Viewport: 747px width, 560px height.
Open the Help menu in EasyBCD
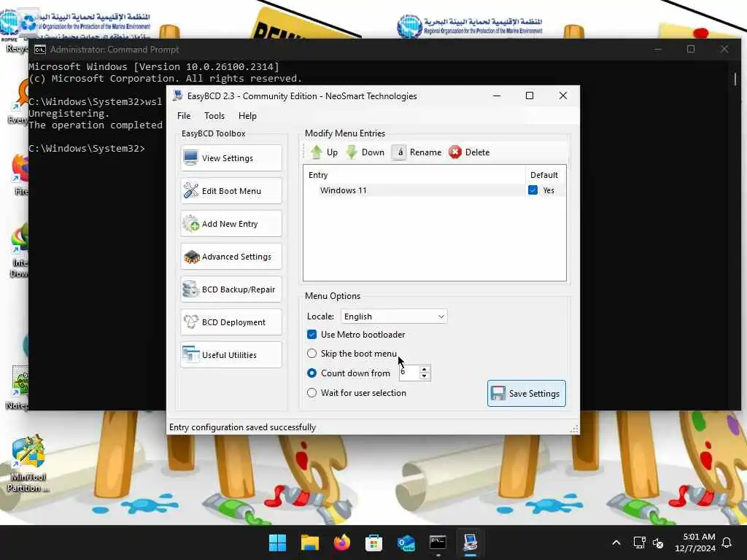tap(247, 116)
